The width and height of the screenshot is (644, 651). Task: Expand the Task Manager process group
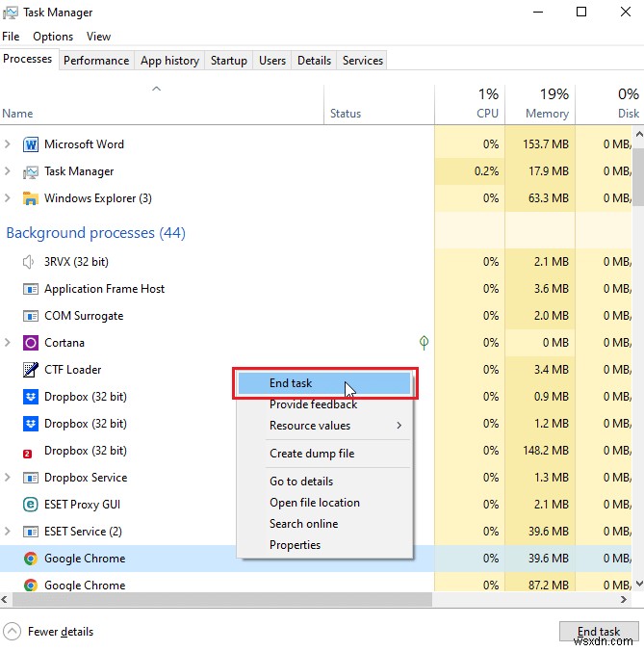tap(7, 171)
